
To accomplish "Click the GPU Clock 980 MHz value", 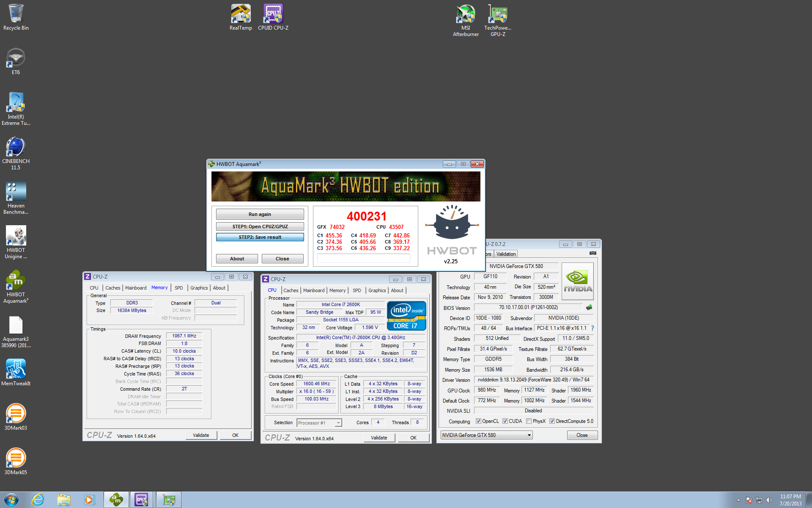I will (487, 390).
